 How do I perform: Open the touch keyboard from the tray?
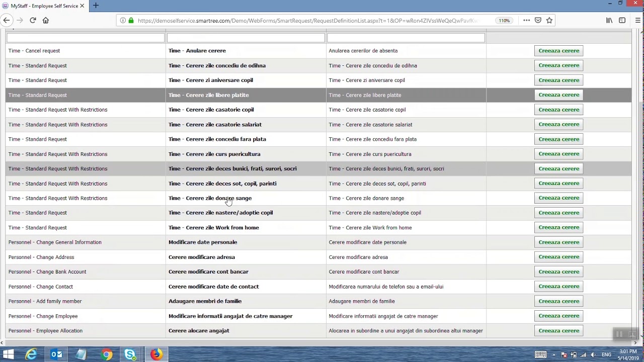pyautogui.click(x=540, y=354)
